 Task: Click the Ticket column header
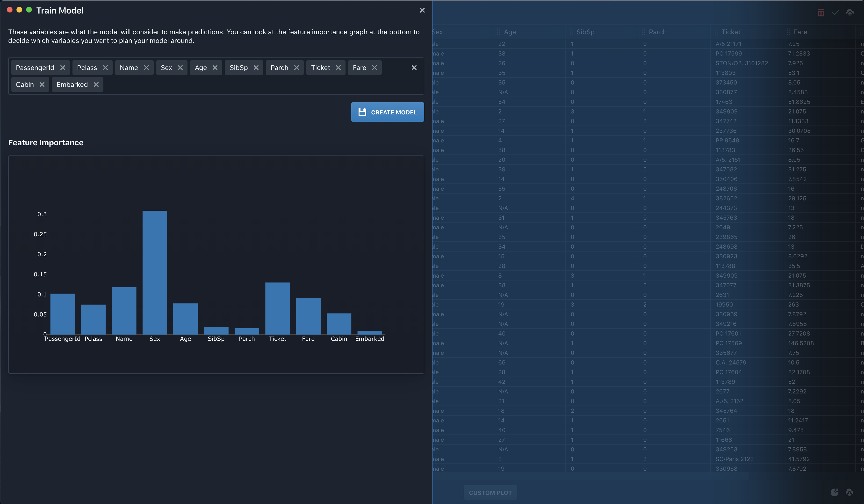[730, 32]
